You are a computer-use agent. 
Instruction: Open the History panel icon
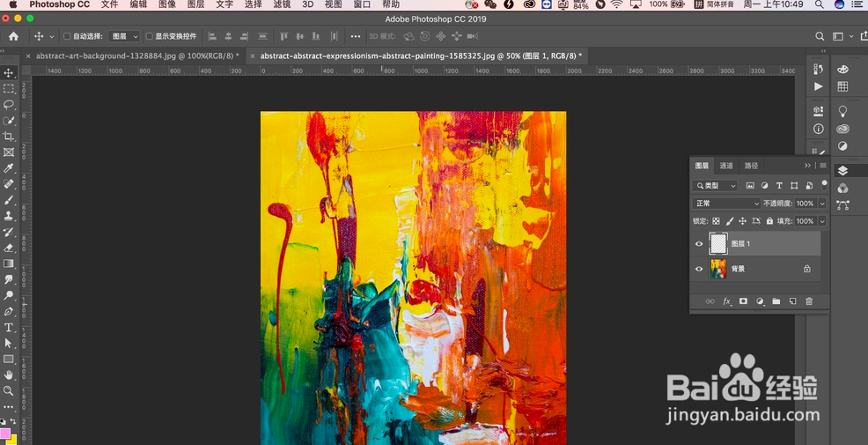pos(818,69)
